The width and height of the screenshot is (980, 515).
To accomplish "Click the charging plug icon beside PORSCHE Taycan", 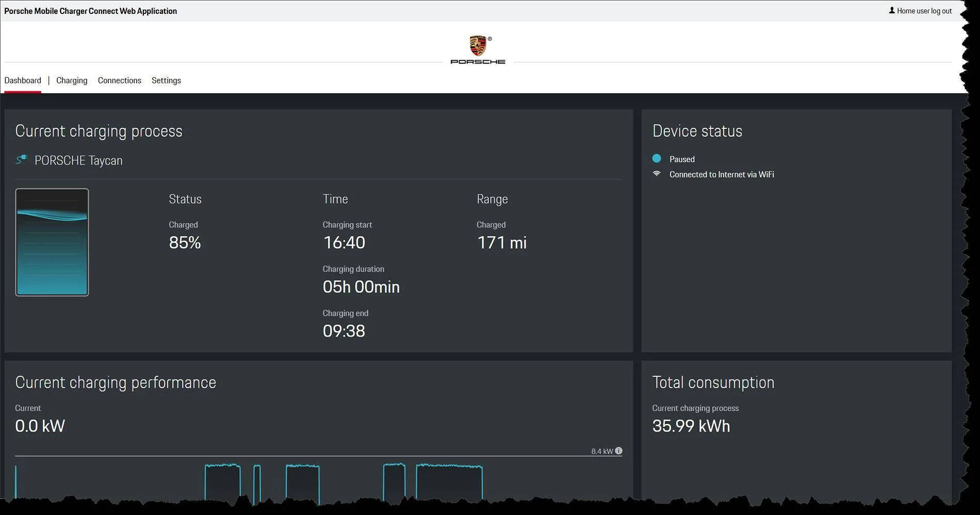I will (21, 160).
